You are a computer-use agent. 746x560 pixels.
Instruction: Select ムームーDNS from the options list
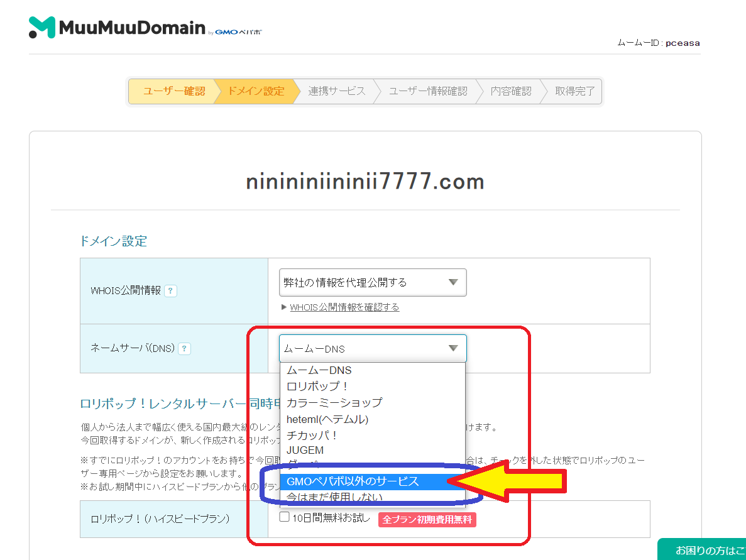[x=327, y=370]
